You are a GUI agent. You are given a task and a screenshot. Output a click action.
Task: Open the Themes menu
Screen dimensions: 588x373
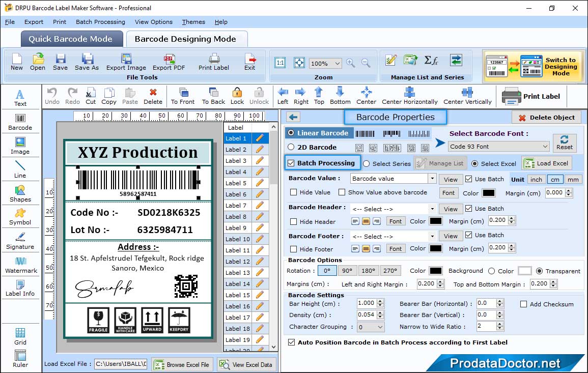click(x=193, y=22)
